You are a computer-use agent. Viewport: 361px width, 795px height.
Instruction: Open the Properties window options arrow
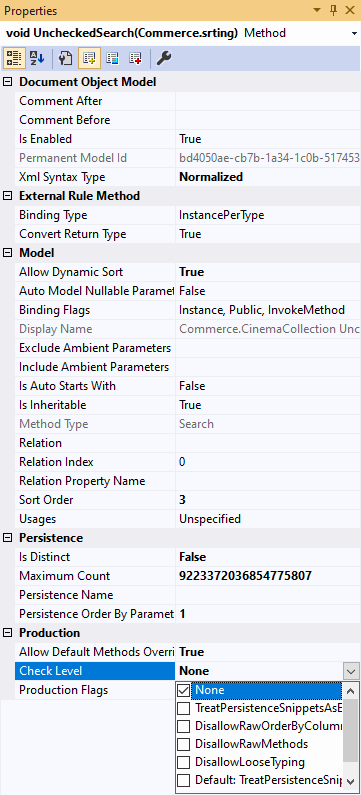(x=317, y=10)
